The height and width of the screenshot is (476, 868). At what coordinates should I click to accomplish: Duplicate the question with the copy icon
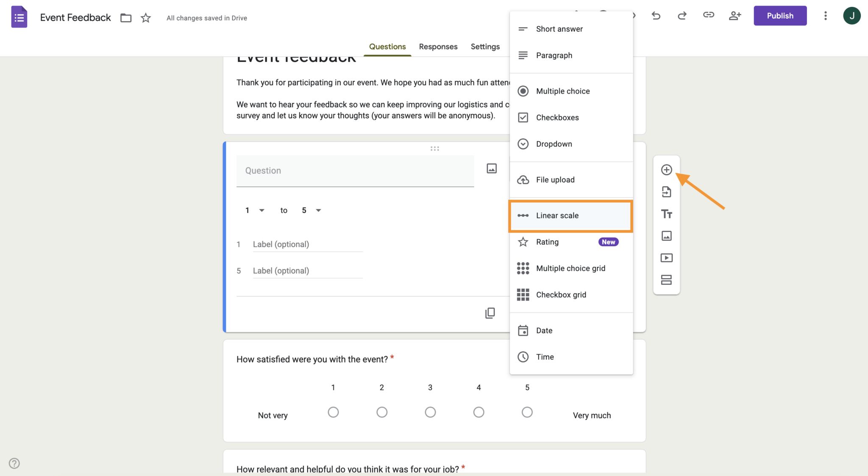[x=490, y=313]
